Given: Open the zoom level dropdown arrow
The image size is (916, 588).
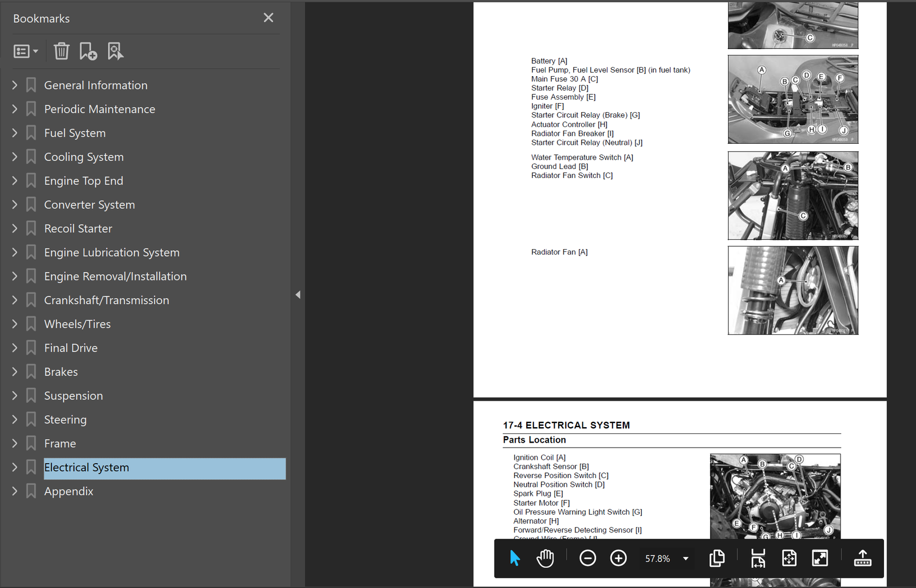Looking at the screenshot, I should [x=685, y=559].
